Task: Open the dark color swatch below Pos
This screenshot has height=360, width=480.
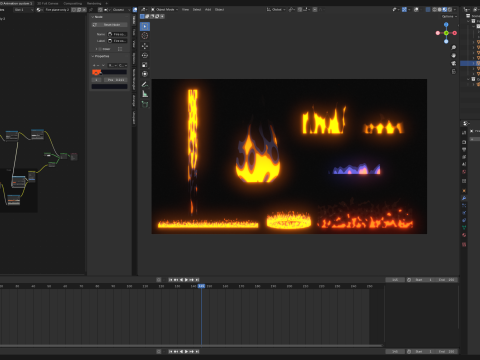Action: point(109,87)
